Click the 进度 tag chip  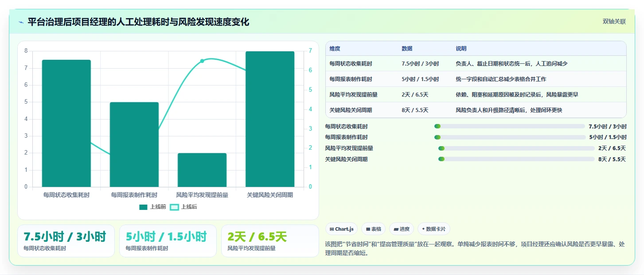[x=402, y=229]
